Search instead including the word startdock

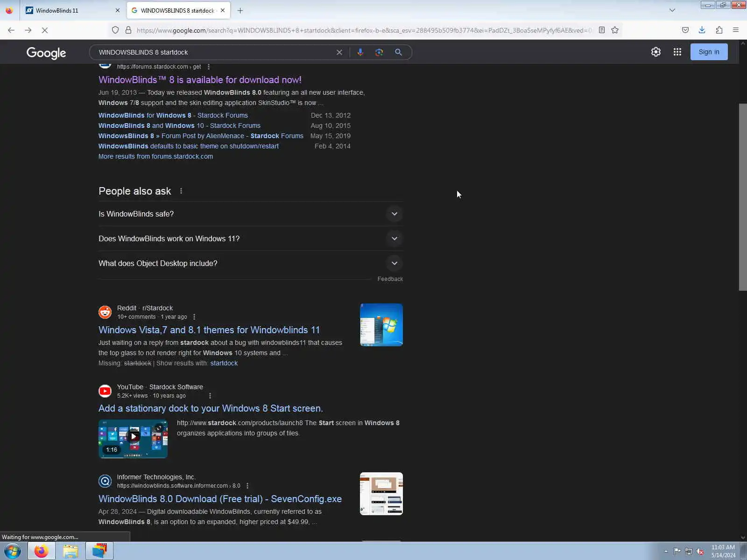[224, 363]
